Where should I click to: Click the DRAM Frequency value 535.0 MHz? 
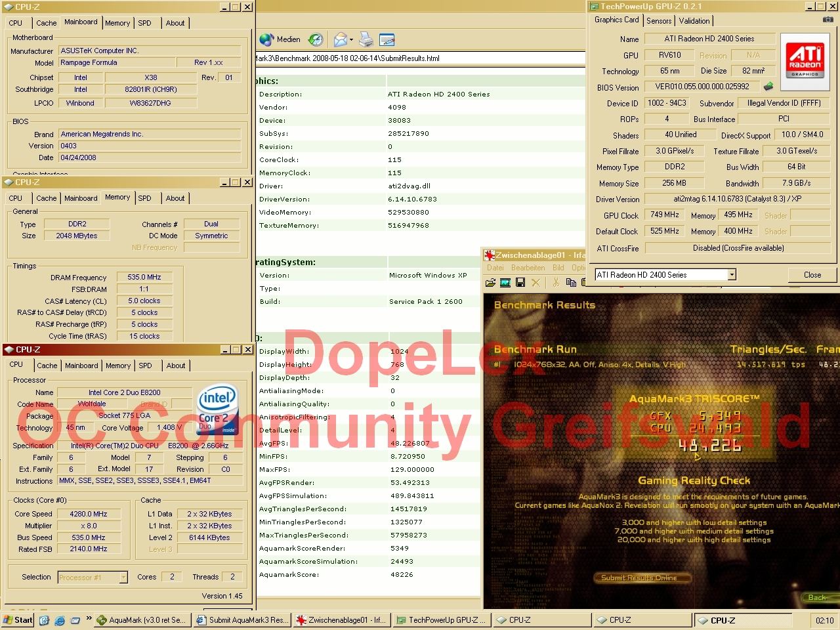point(144,278)
